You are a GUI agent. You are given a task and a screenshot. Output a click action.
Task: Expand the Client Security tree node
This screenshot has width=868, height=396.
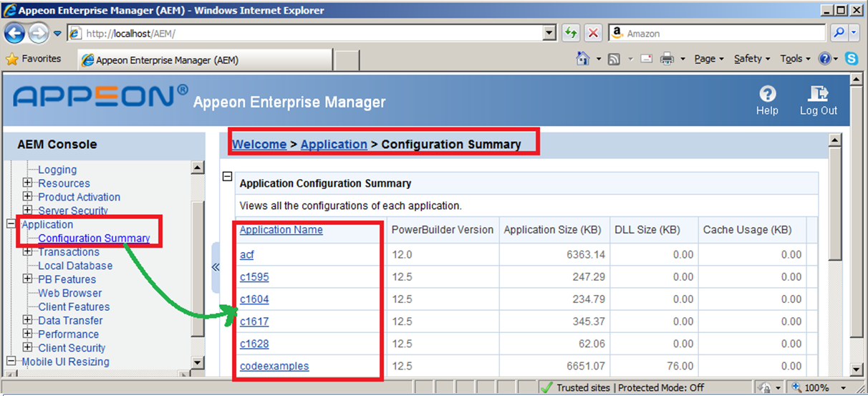point(28,347)
